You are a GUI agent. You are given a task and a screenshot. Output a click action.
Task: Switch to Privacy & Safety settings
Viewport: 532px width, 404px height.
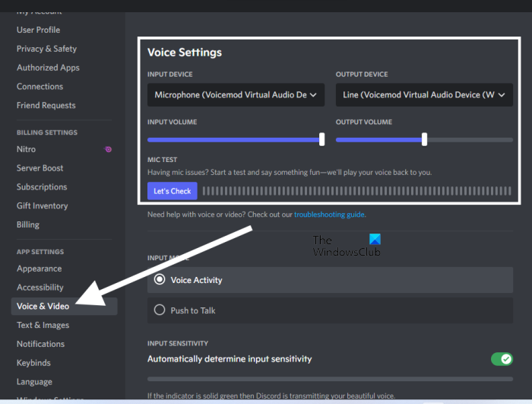(x=47, y=49)
